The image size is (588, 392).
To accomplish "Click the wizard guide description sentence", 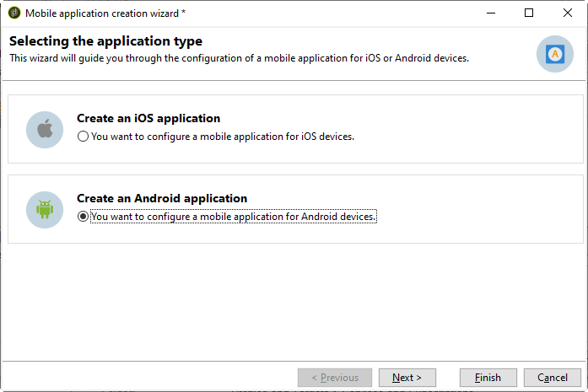I will (x=238, y=58).
